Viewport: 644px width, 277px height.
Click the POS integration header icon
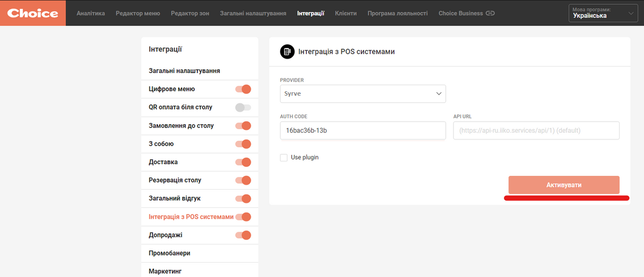[287, 52]
